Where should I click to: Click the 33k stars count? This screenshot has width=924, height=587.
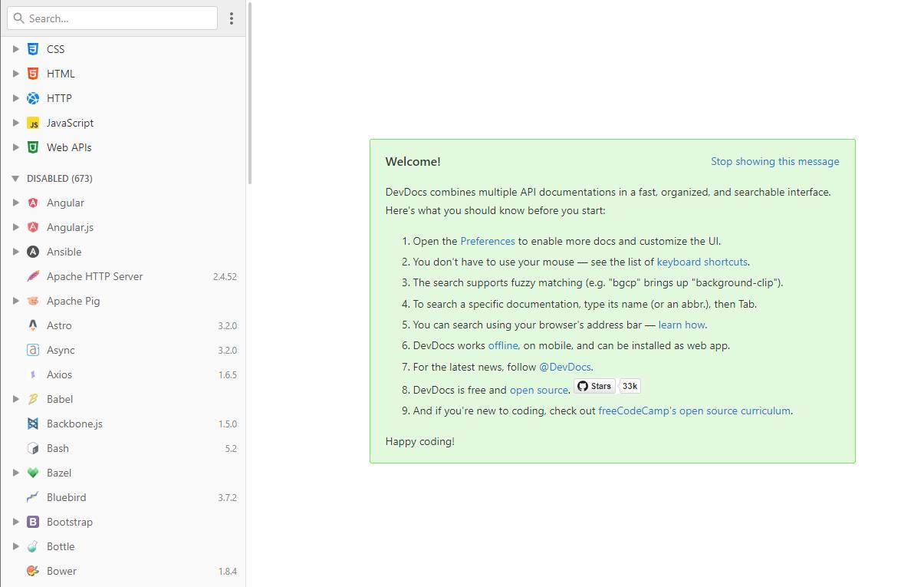pyautogui.click(x=630, y=386)
